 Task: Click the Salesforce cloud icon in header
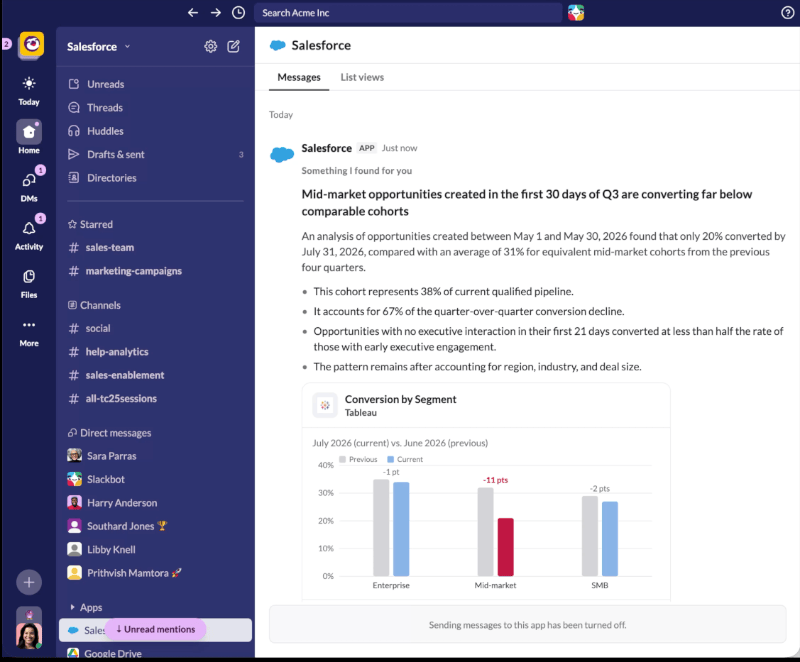(278, 45)
